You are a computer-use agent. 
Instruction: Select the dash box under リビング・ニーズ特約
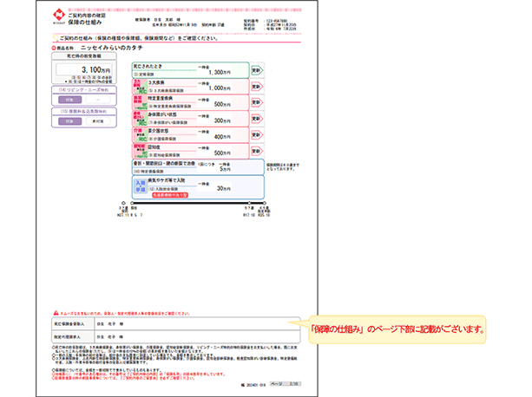click(x=98, y=100)
